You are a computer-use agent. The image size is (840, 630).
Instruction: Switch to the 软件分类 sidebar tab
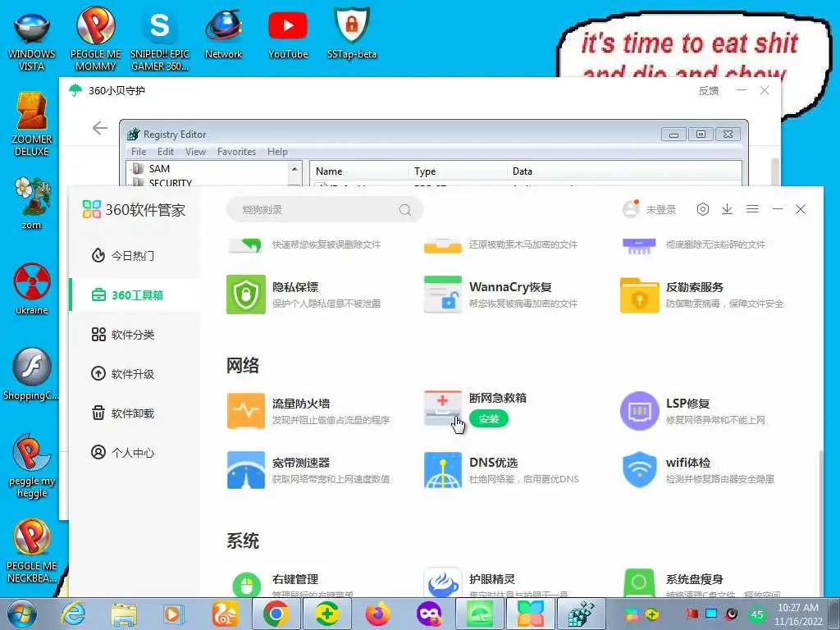(x=135, y=335)
